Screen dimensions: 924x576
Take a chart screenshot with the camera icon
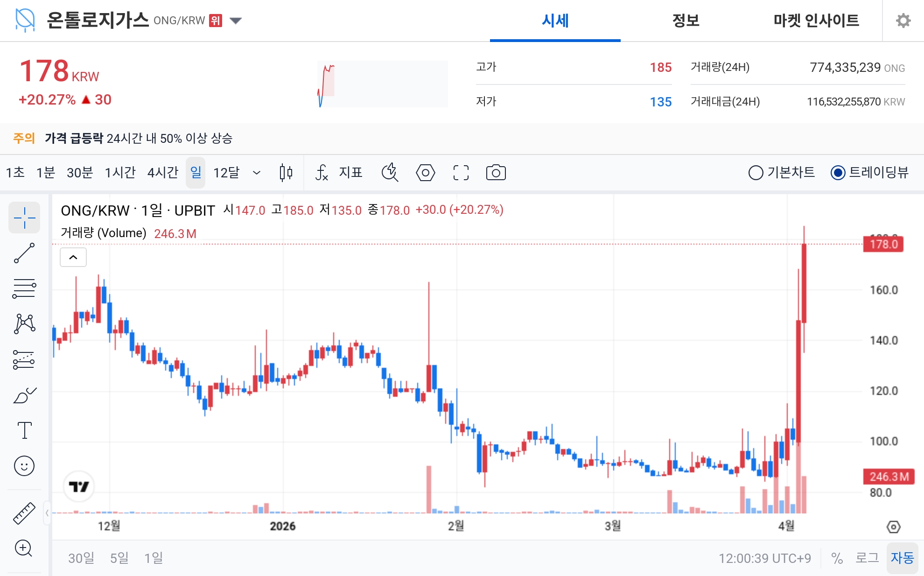(x=496, y=172)
